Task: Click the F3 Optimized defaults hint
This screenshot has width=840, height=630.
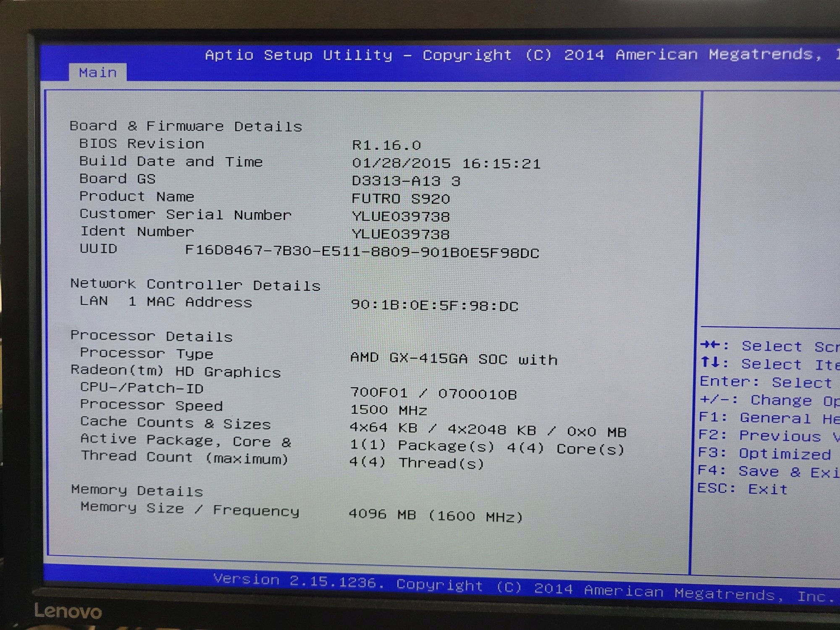Action: 764,454
